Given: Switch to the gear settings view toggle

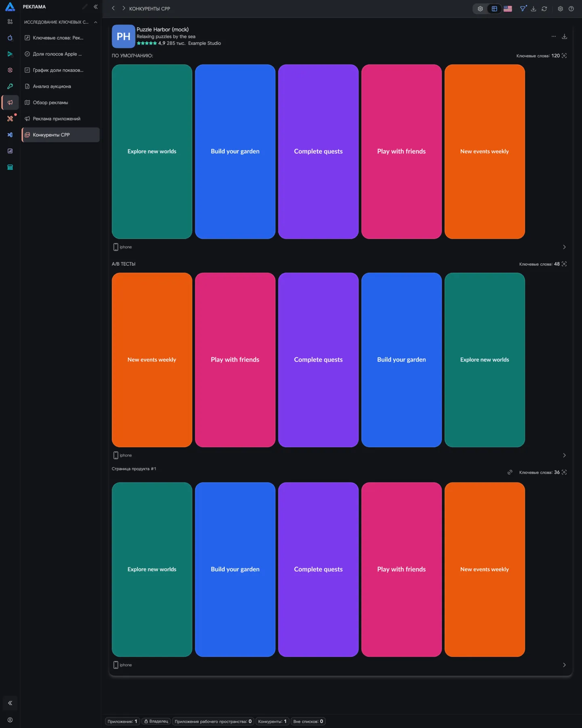Looking at the screenshot, I should (x=480, y=8).
